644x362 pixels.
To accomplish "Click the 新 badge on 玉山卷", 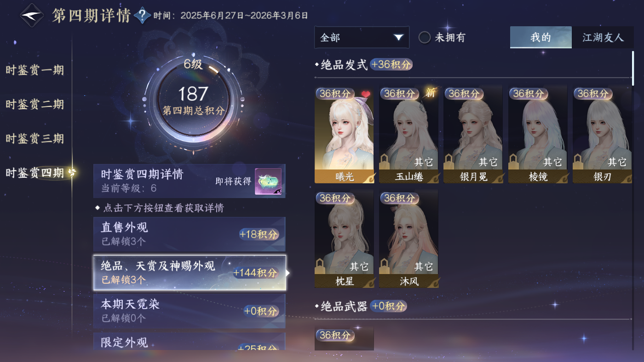I will click(x=430, y=93).
